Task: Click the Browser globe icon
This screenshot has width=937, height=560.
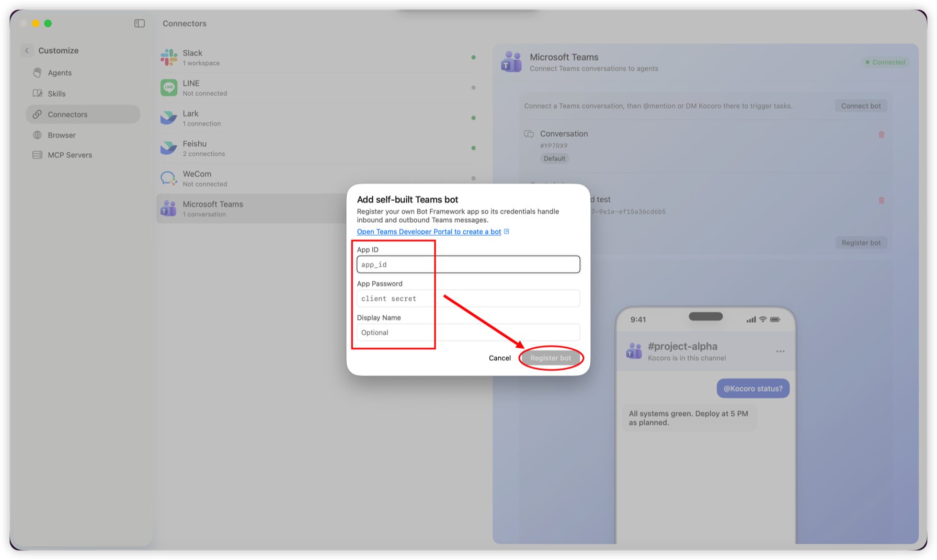Action: (x=37, y=135)
